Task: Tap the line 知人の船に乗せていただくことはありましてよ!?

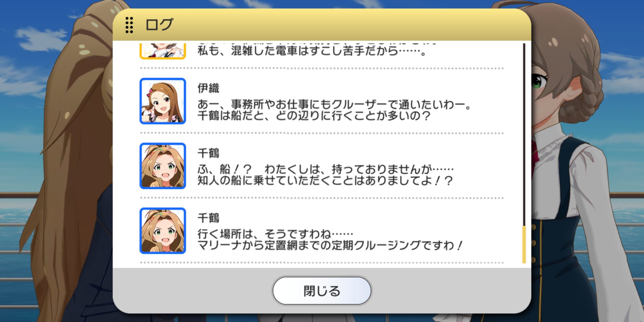Action: click(325, 180)
